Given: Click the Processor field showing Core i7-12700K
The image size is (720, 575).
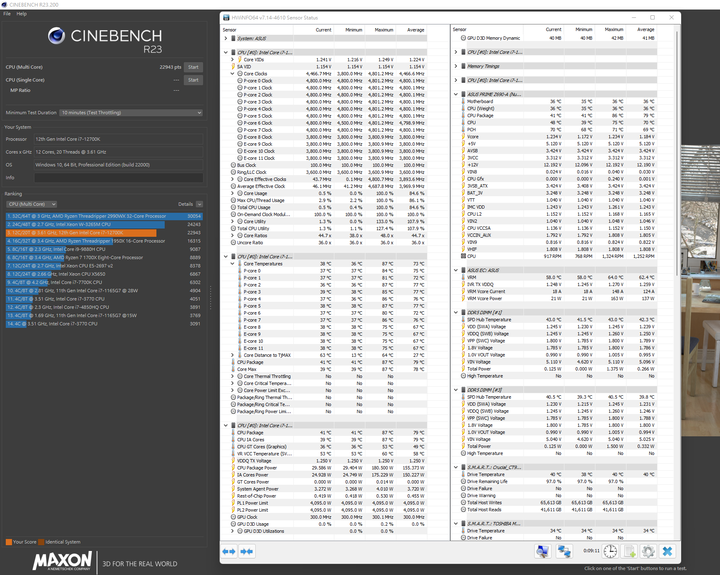Looking at the screenshot, I should click(118, 139).
